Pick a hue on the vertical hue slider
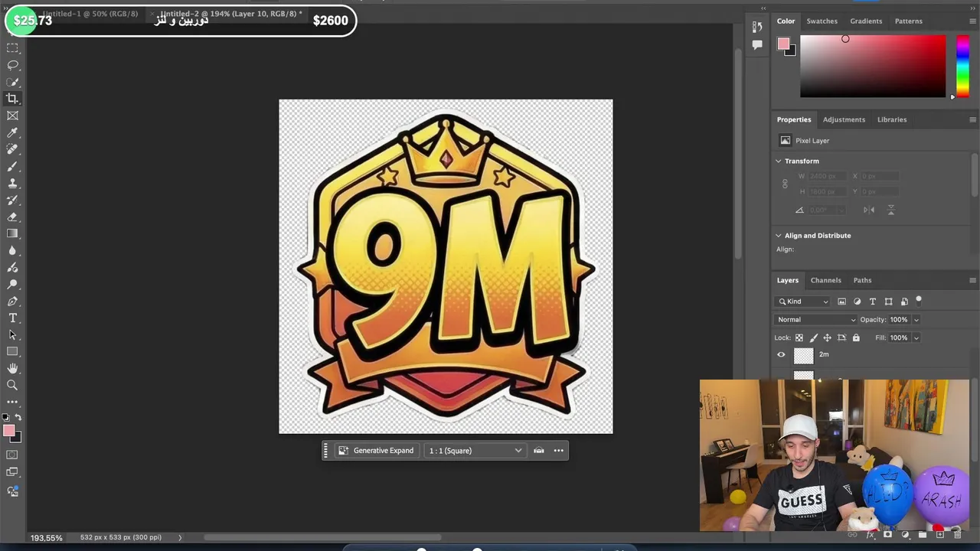This screenshot has width=980, height=551. (x=962, y=66)
